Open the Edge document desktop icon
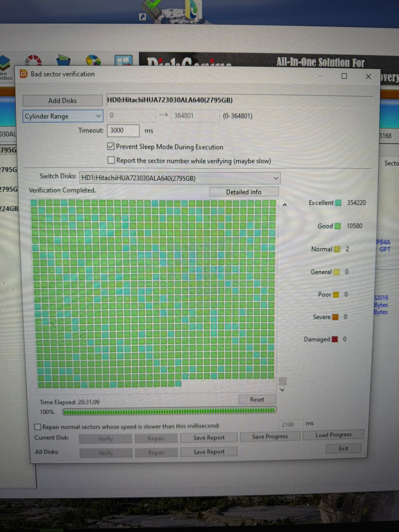 pos(194,9)
